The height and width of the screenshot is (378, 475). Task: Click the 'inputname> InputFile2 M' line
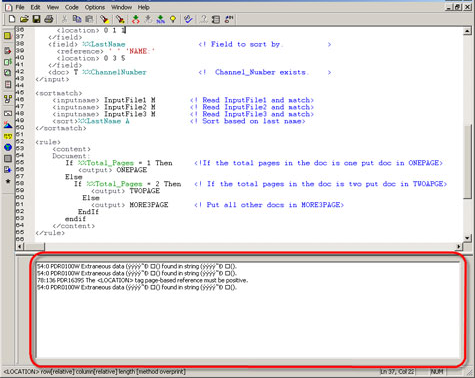[104, 107]
